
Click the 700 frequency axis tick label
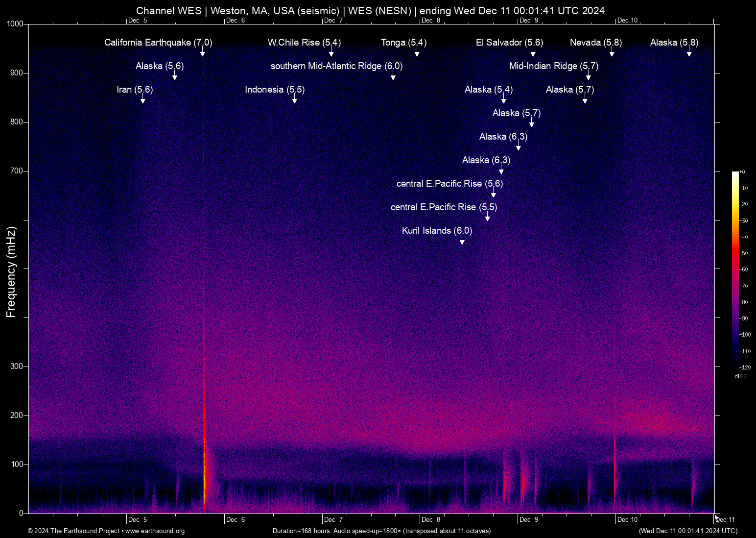(x=17, y=171)
